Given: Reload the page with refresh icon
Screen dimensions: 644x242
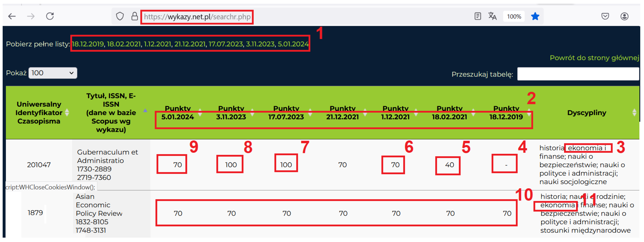Looking at the screenshot, I should 50,17.
